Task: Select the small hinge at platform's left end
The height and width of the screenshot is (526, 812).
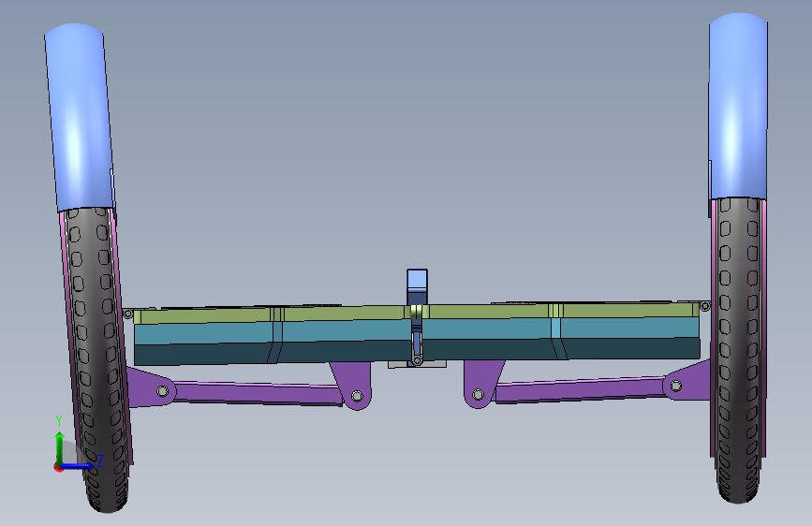Action: tap(128, 314)
